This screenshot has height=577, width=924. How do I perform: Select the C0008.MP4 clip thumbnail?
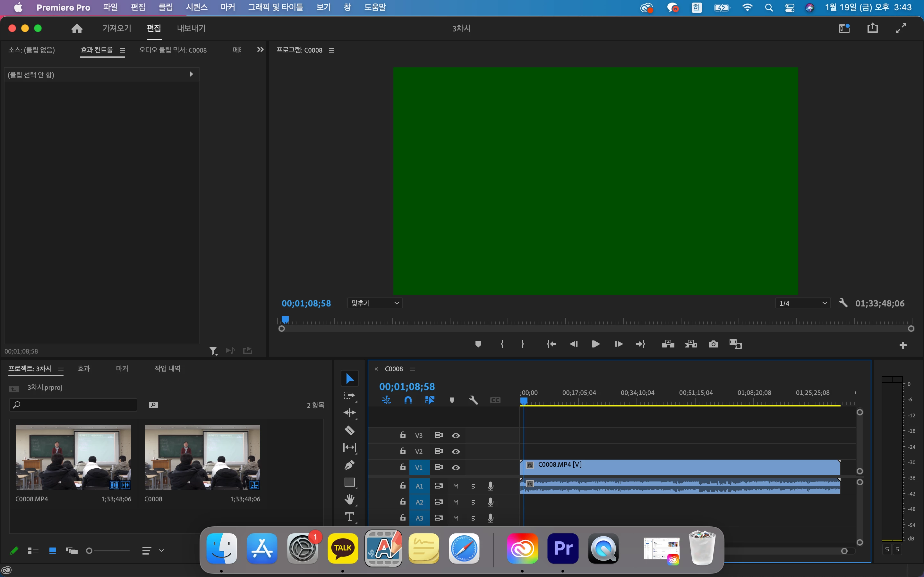coord(73,457)
